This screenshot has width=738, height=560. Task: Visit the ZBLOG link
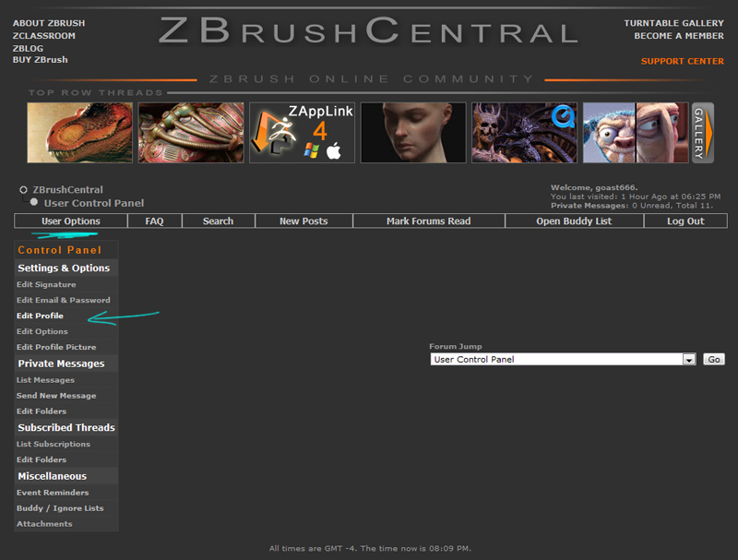point(28,49)
